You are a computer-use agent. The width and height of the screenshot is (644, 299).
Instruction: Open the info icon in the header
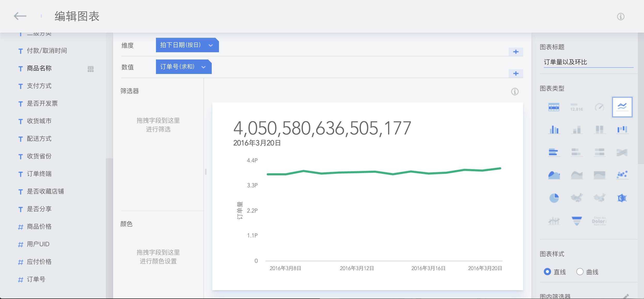coord(621,17)
